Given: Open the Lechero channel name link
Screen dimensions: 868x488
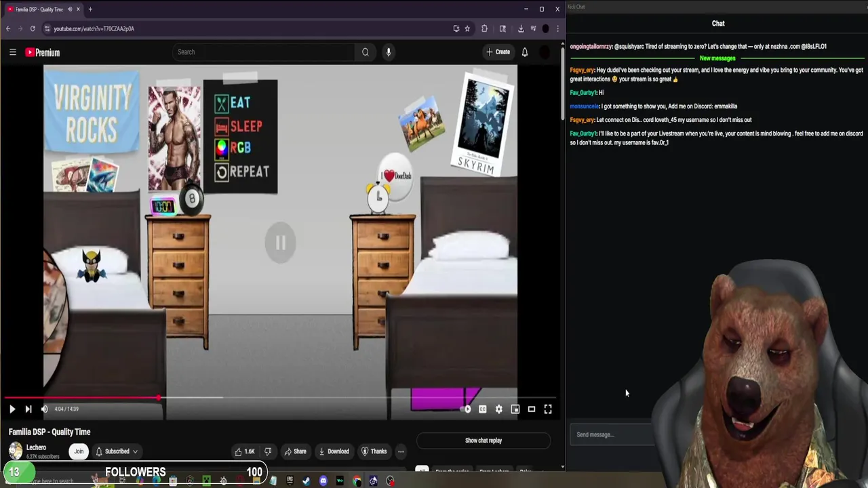Looking at the screenshot, I should pos(36,447).
